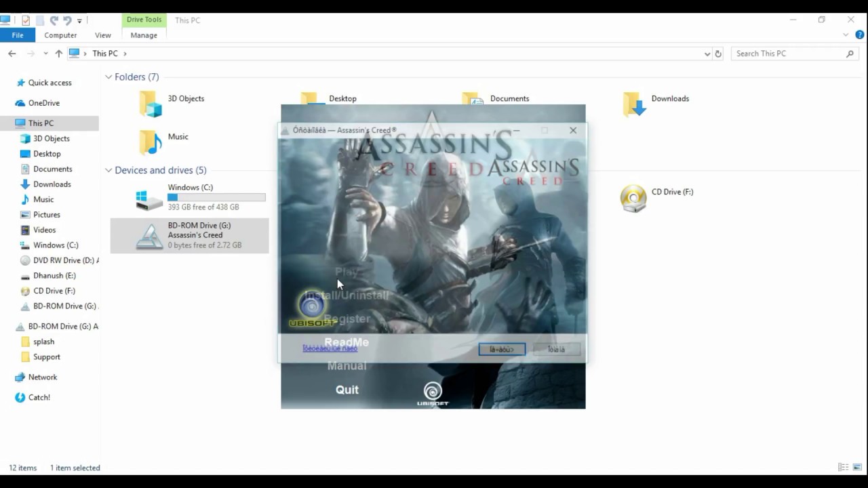Open the Downloads folder icon
Viewport: 868px width, 488px height.
pyautogui.click(x=635, y=104)
